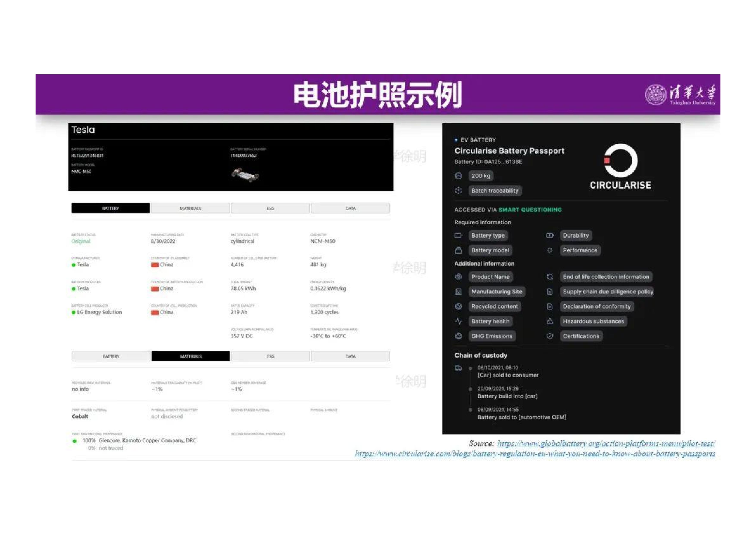The image size is (756, 535).
Task: Click the warning triangle beside Hazardous substances
Action: click(550, 321)
